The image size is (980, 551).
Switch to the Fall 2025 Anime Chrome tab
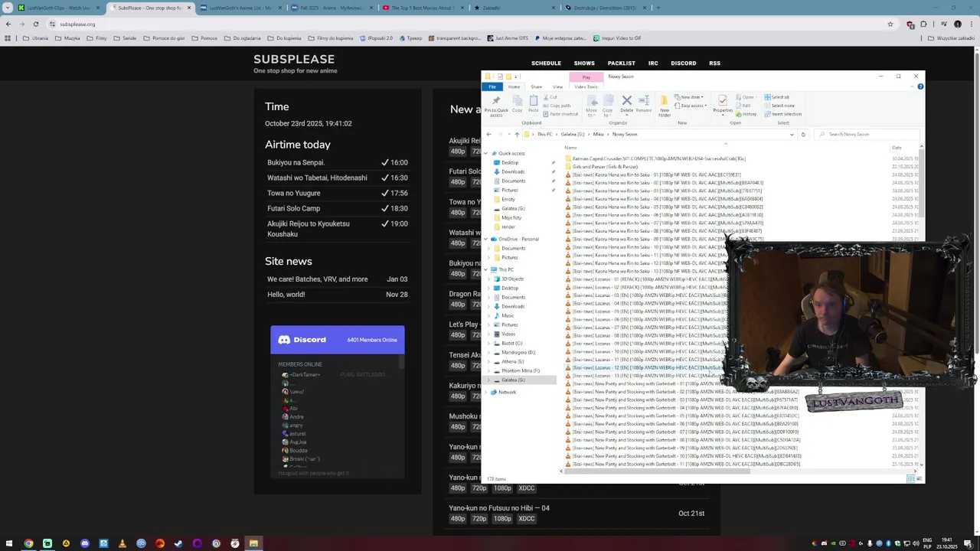coord(330,8)
